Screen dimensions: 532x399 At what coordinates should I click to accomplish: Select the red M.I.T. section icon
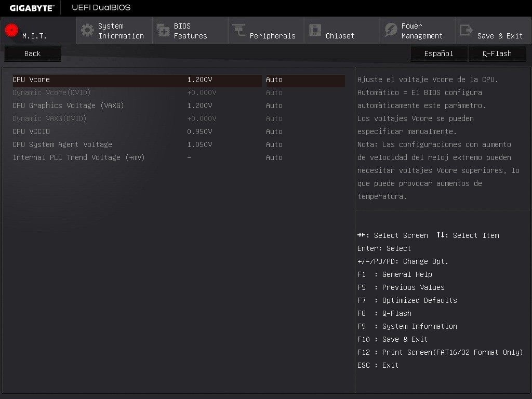click(x=11, y=30)
